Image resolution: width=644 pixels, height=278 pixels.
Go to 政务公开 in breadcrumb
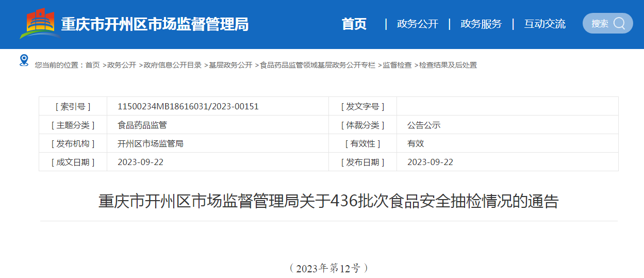122,65
